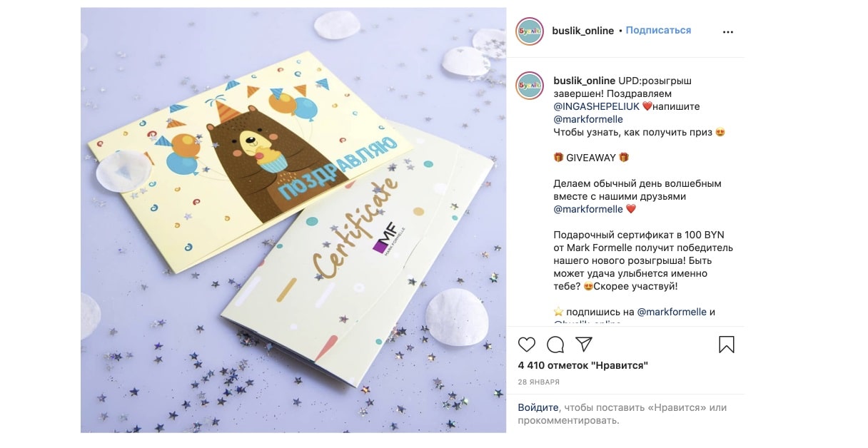Viewport: 868px width, 448px height.
Task: Open the 28 ЯНВАРЯ post date
Action: pos(539,382)
